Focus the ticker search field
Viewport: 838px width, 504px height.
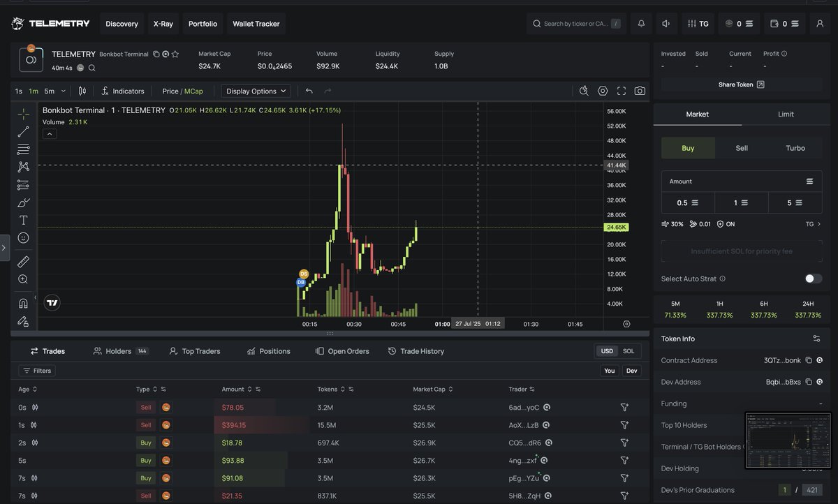576,24
